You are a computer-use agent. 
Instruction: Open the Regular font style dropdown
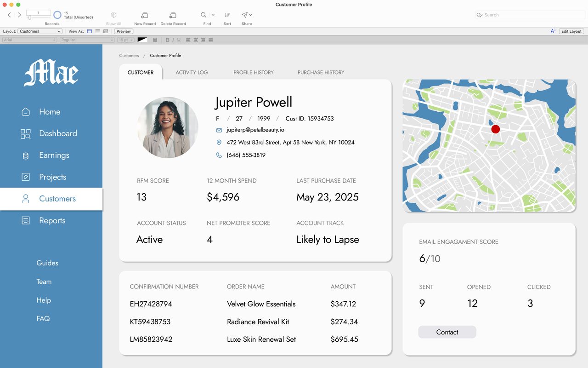(x=87, y=40)
